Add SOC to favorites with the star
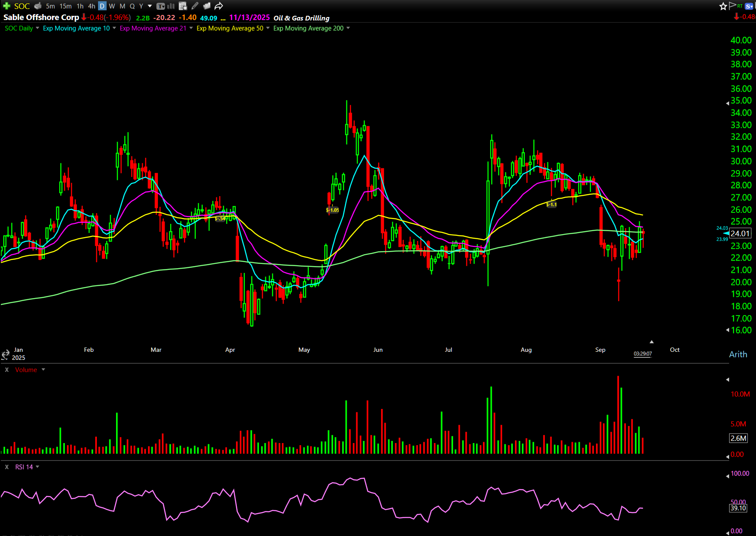Image resolution: width=756 pixels, height=536 pixels. (723, 6)
